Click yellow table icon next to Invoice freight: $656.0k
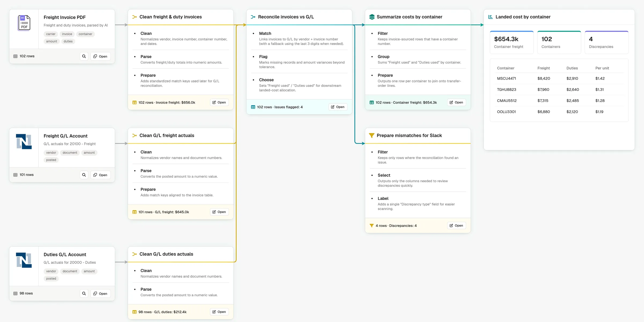644x322 pixels. tap(134, 103)
